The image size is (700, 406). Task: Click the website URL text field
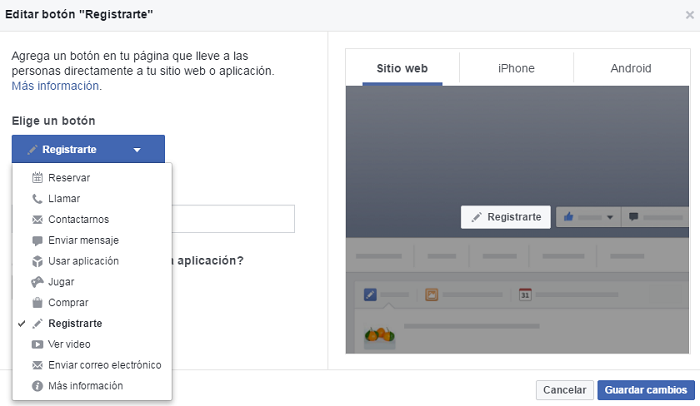point(234,219)
